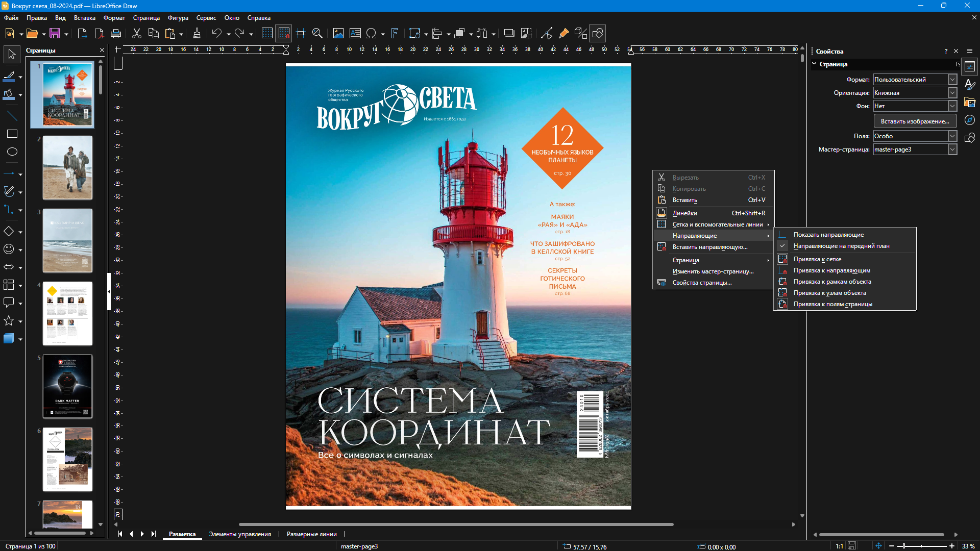Expand the Мастер-страница combo box
The width and height of the screenshot is (980, 551).
[x=952, y=149]
